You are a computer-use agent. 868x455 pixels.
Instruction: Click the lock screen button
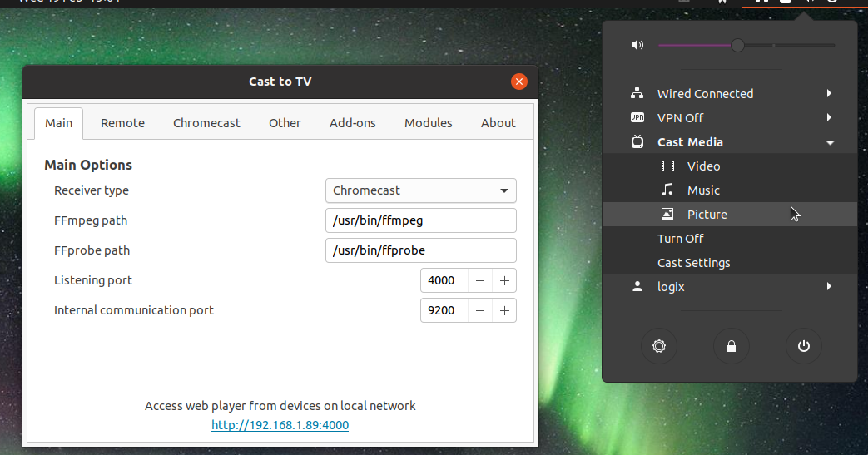pyautogui.click(x=732, y=346)
